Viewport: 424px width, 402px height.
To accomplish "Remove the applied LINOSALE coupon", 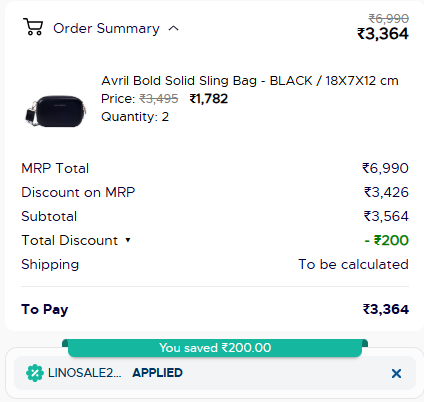I will pyautogui.click(x=396, y=373).
